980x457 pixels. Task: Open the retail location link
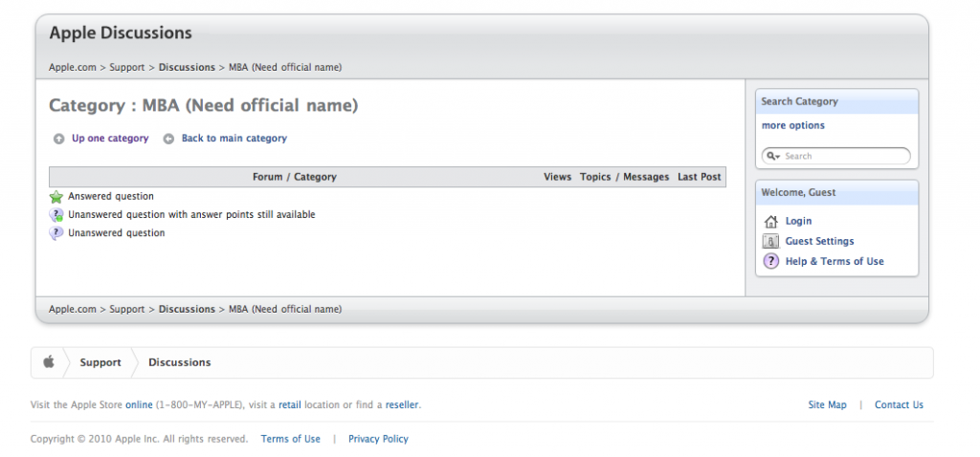pyautogui.click(x=289, y=405)
